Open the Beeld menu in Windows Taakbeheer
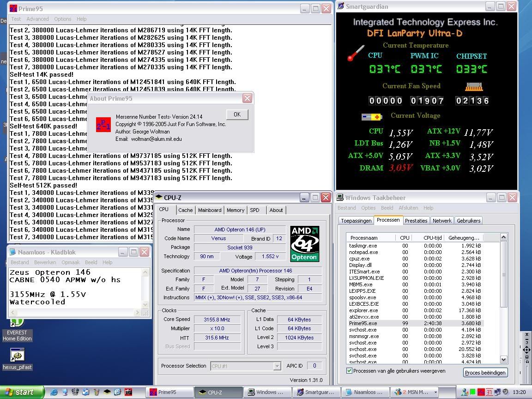The width and height of the screenshot is (532, 399). (387, 208)
